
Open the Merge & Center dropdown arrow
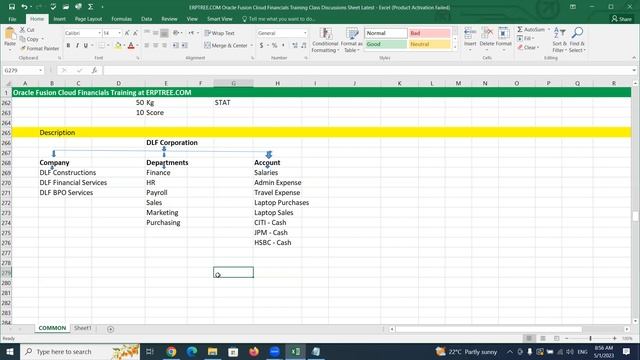251,45
